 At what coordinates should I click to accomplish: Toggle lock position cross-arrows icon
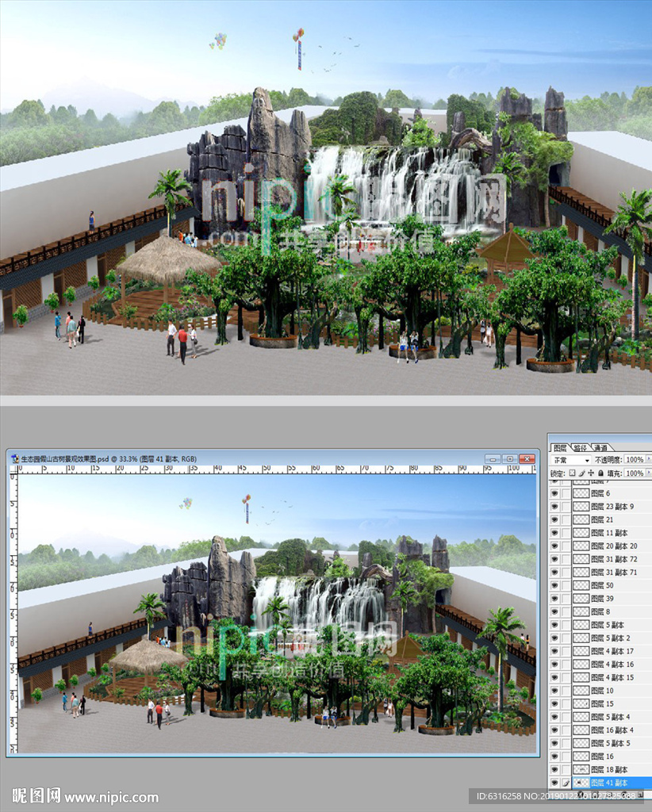click(x=591, y=473)
